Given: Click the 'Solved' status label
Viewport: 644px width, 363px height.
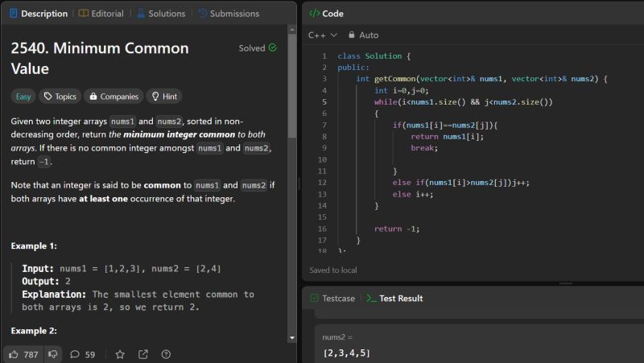Looking at the screenshot, I should pyautogui.click(x=252, y=48).
